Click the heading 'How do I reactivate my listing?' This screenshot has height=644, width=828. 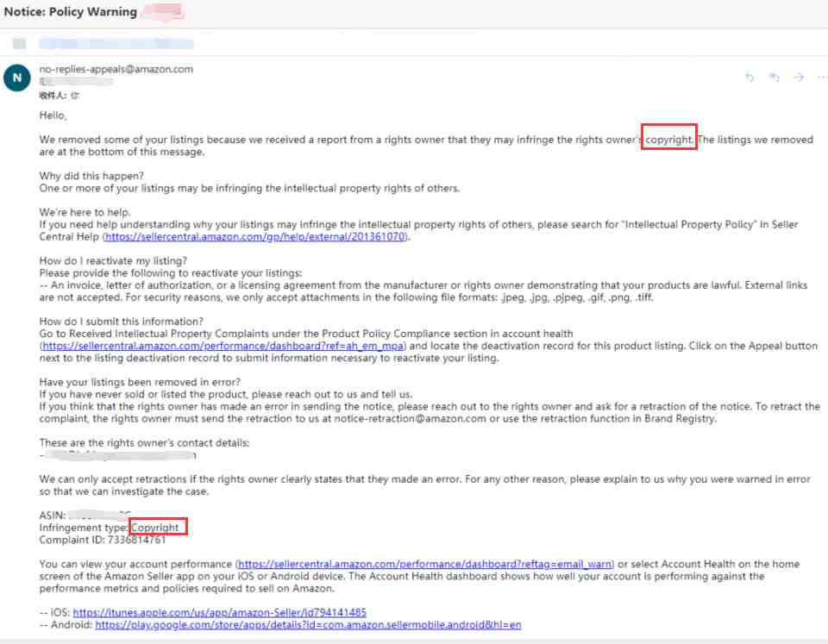click(113, 260)
